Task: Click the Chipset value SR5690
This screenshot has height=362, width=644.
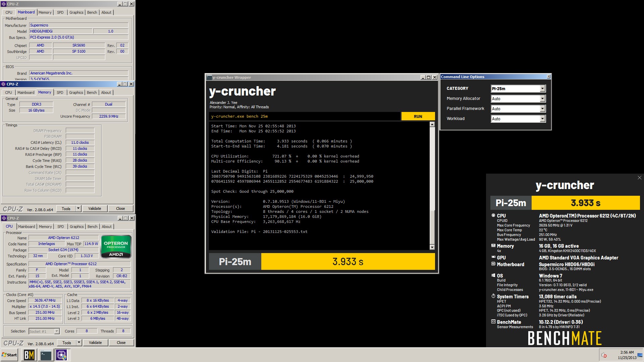Action: (79, 45)
